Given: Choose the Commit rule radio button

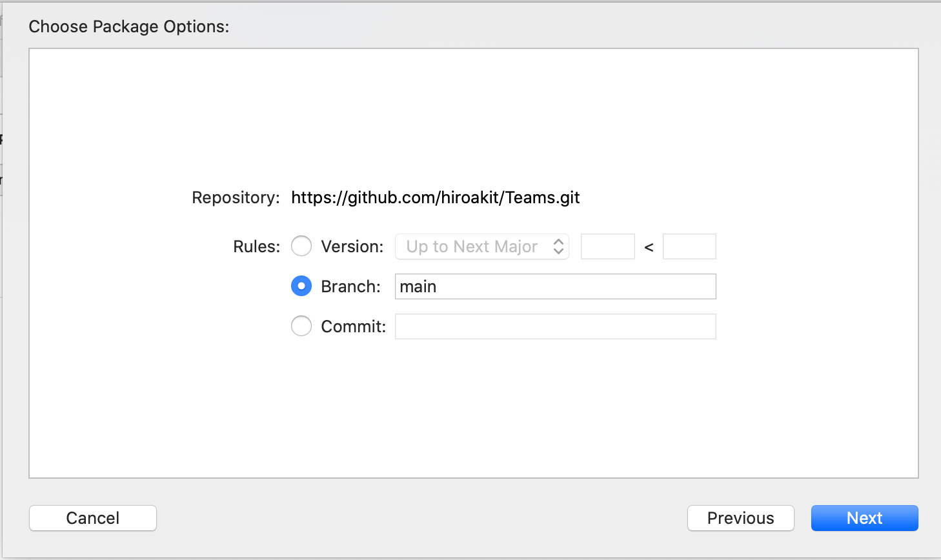Looking at the screenshot, I should (301, 326).
